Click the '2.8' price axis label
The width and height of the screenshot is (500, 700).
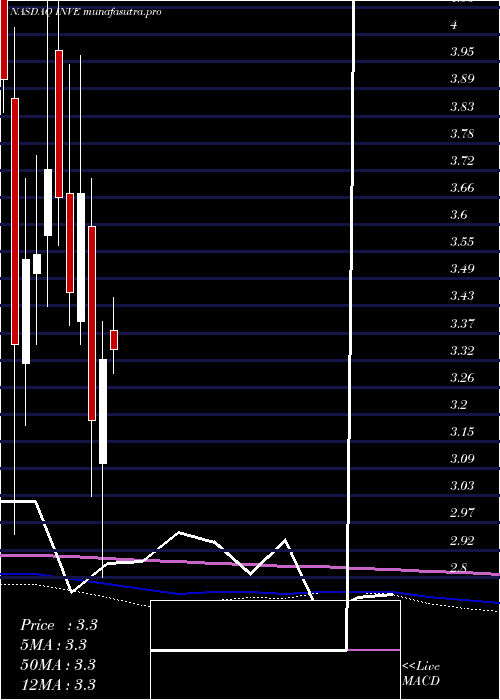coord(459,568)
